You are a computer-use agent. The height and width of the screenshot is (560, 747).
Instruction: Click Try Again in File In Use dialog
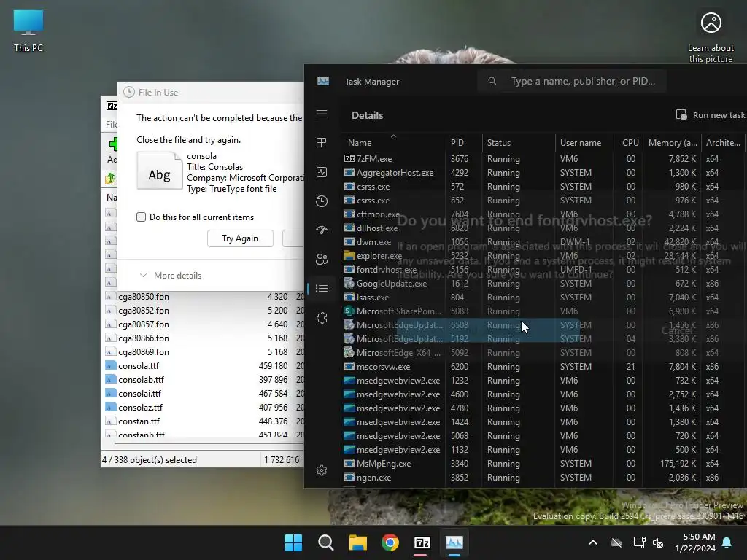click(x=240, y=238)
